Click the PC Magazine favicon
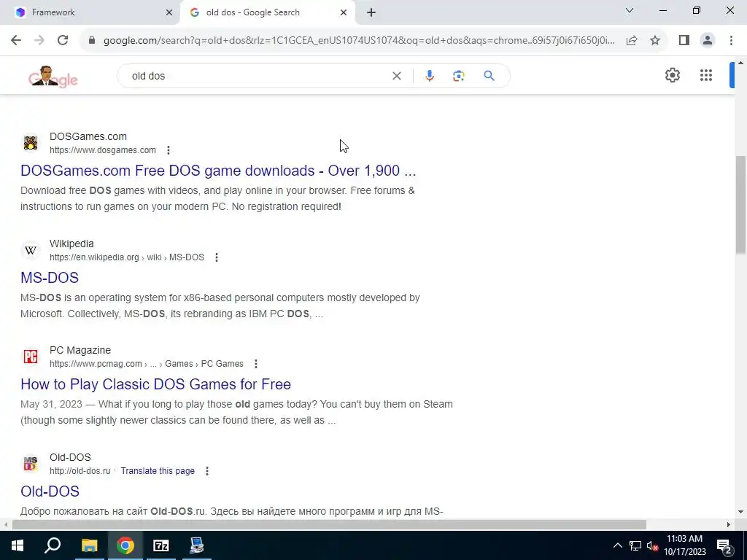This screenshot has width=747, height=560. (31, 357)
